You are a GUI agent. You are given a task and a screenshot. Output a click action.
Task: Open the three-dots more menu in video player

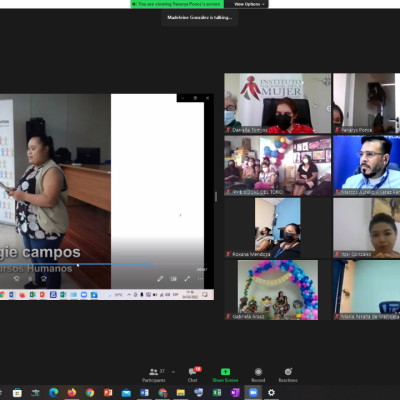200,279
